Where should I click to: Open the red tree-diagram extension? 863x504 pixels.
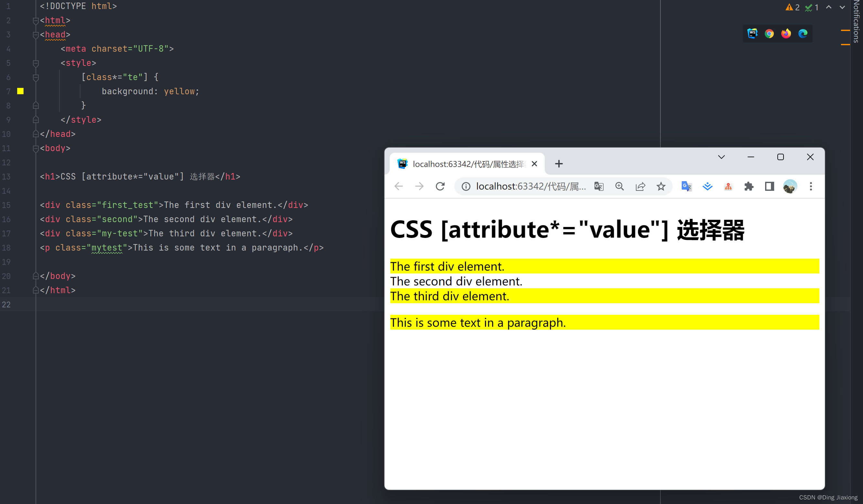tap(728, 187)
